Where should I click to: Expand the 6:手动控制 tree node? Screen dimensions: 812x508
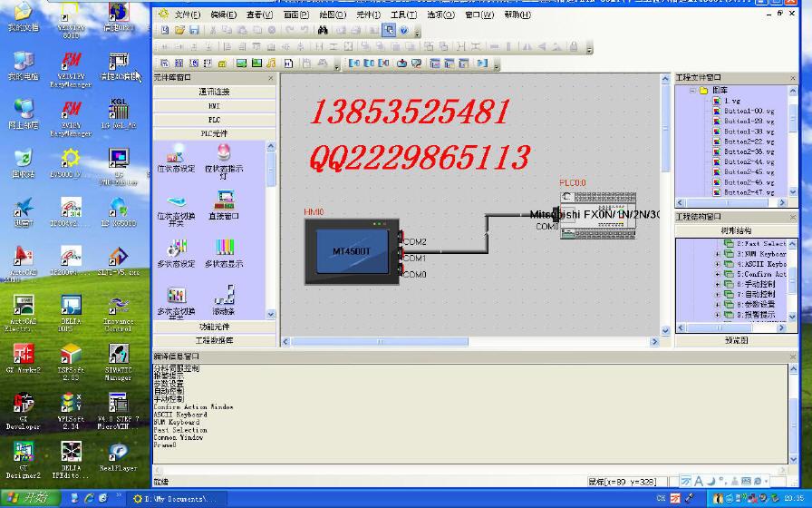(x=718, y=284)
